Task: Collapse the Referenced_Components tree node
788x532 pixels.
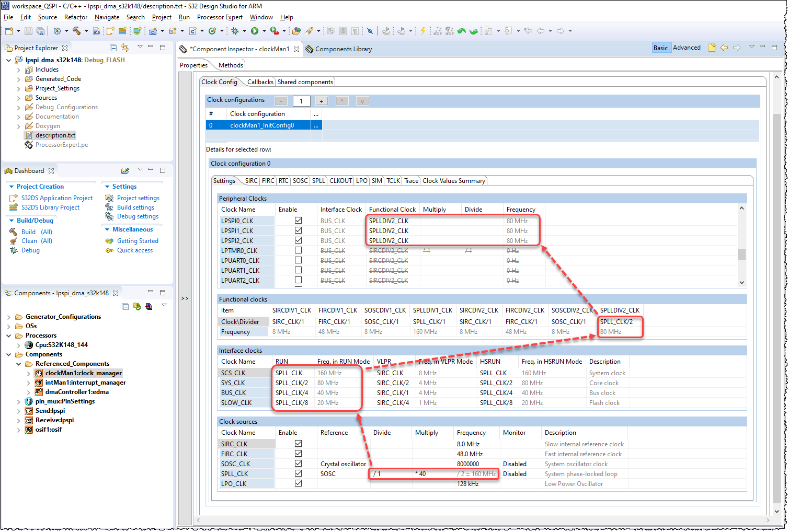Action: point(19,363)
